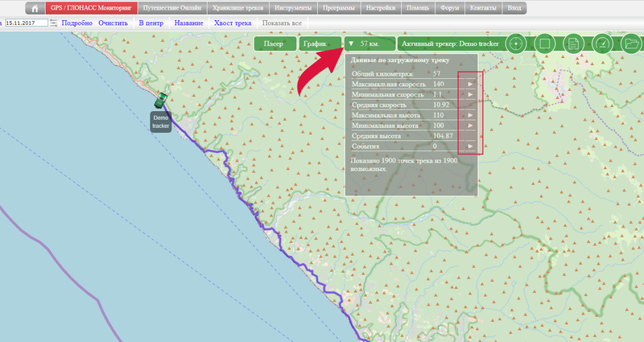Click the arrow in the События row
This screenshot has width=644, height=342.
click(470, 146)
